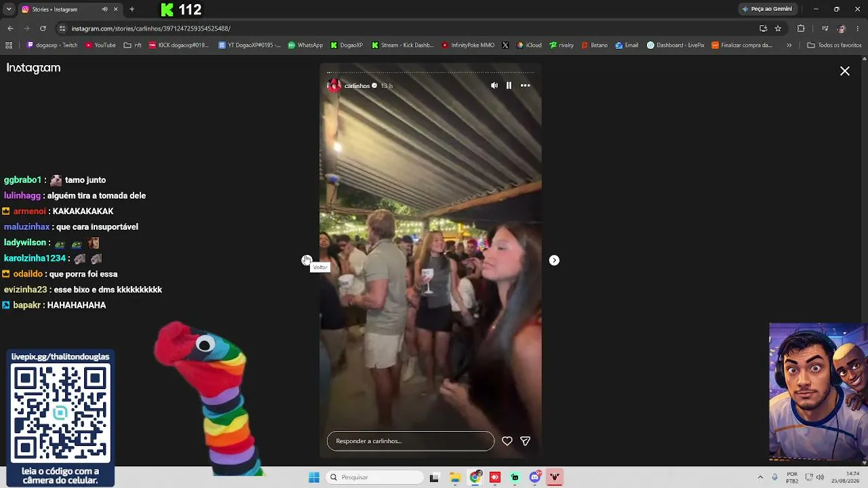The height and width of the screenshot is (488, 868).
Task: Like the story with the heart icon
Action: tap(507, 441)
